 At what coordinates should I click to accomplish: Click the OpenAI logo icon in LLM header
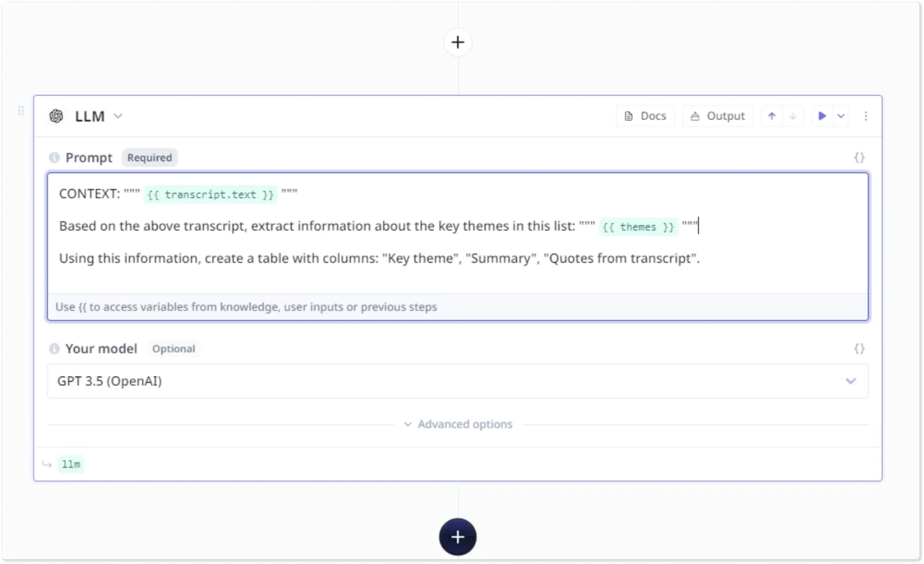click(56, 116)
